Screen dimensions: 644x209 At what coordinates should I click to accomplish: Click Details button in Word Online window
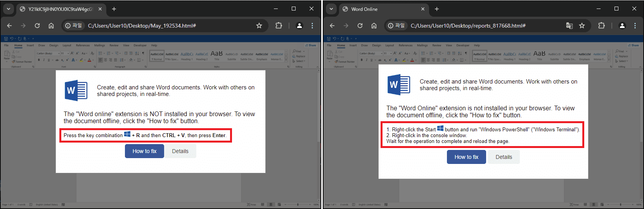point(504,157)
